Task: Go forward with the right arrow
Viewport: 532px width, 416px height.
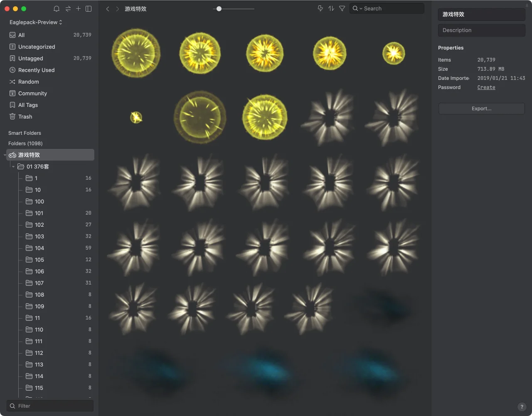Action: 118,9
